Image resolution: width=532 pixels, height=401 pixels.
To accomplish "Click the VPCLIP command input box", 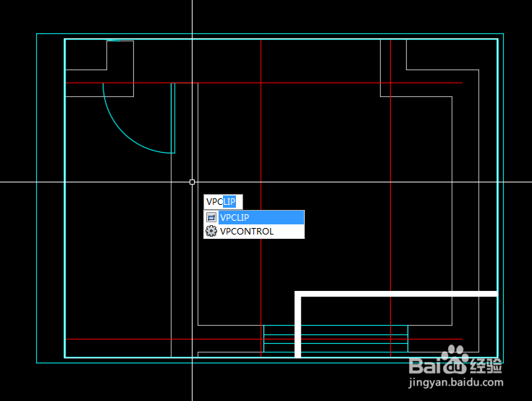I will [223, 201].
